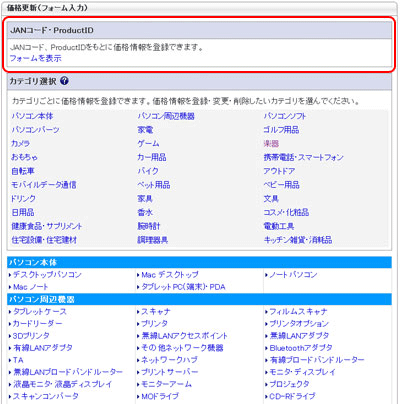Open 無線LANブロードバンドルーター link
Viewport: 400px width, 404px height.
68,372
